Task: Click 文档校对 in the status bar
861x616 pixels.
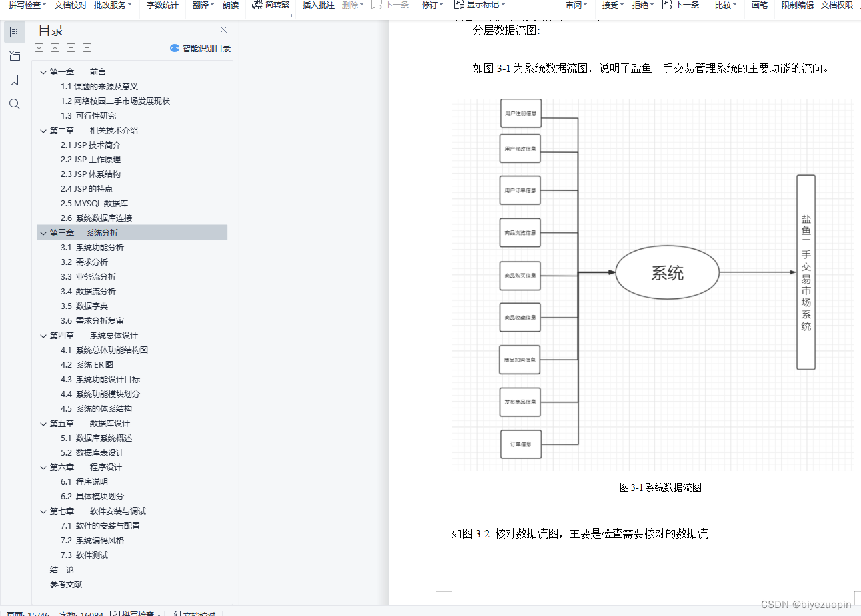Action: pyautogui.click(x=199, y=613)
